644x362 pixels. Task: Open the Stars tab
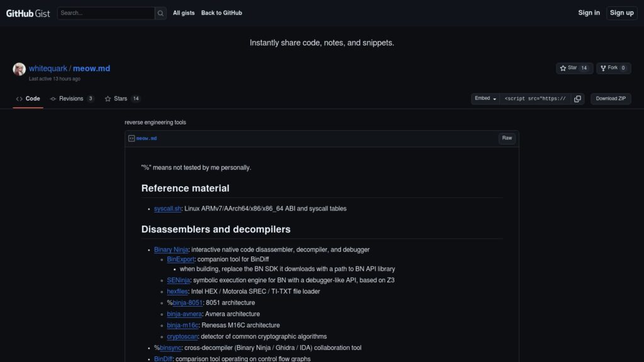123,99
